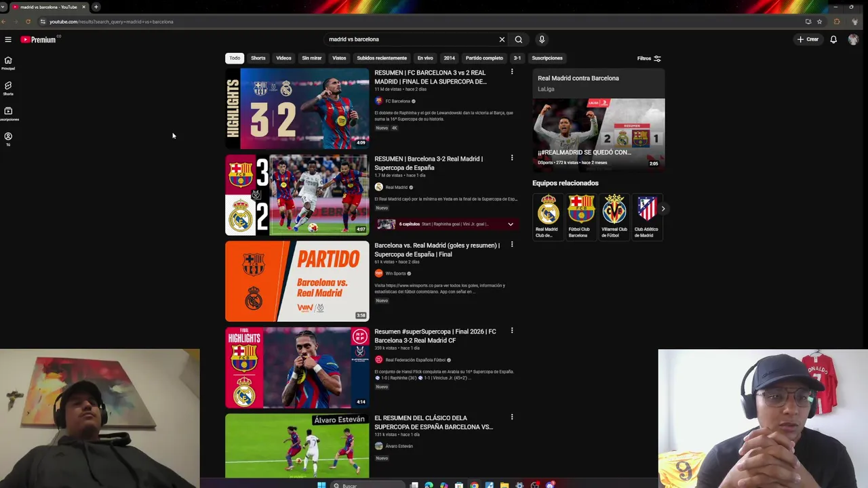This screenshot has height=488, width=868.
Task: Open Fútbol Club Barcelona related team card
Action: pyautogui.click(x=580, y=216)
